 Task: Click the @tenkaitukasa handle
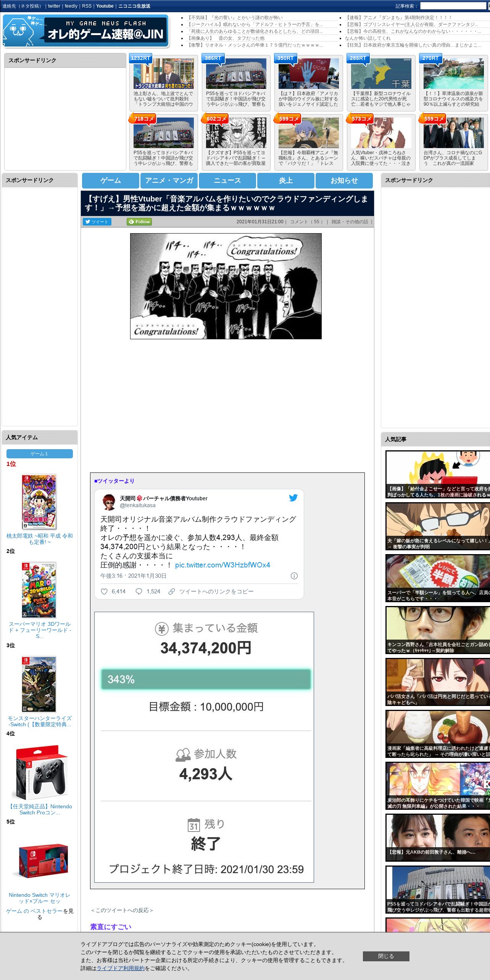pyautogui.click(x=138, y=505)
